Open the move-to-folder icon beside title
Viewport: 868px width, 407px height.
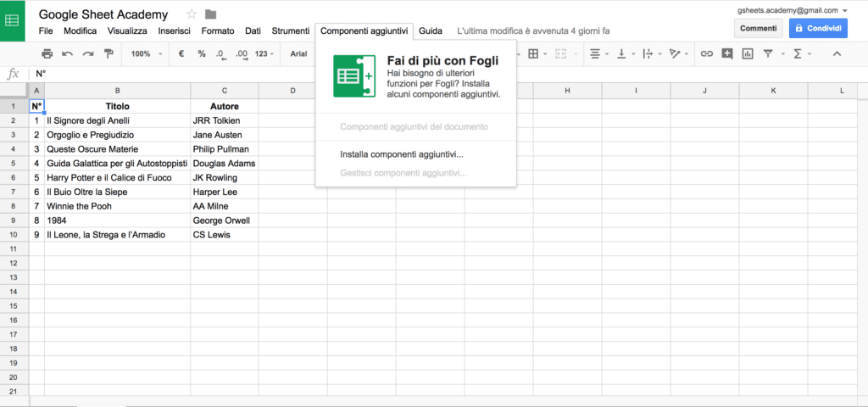coord(210,14)
